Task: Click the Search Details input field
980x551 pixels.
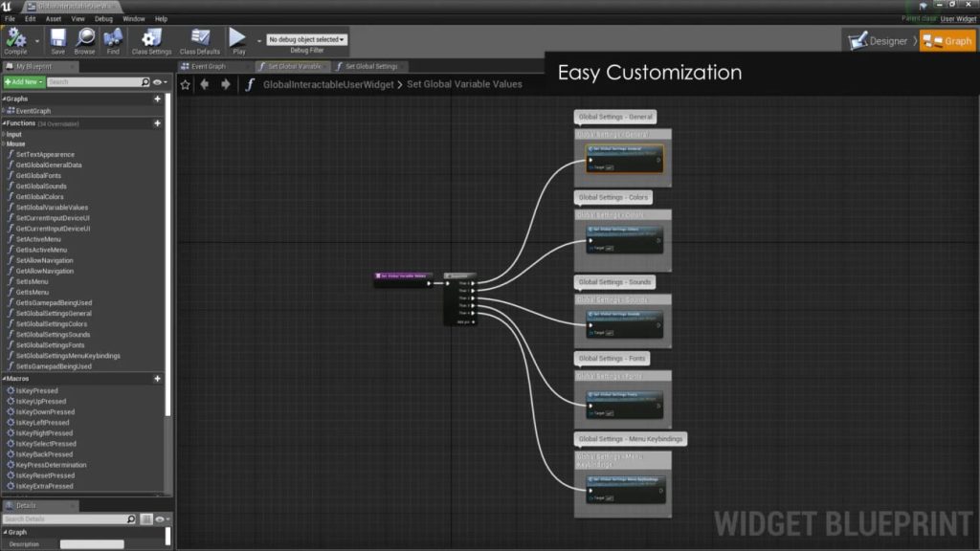Action: pos(67,518)
